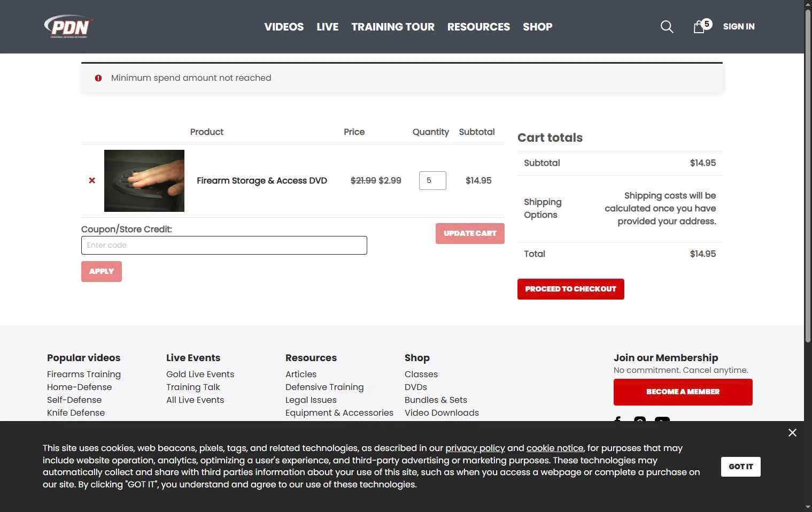Image resolution: width=812 pixels, height=512 pixels.
Task: Click the "Product" column header
Action: [x=207, y=132]
